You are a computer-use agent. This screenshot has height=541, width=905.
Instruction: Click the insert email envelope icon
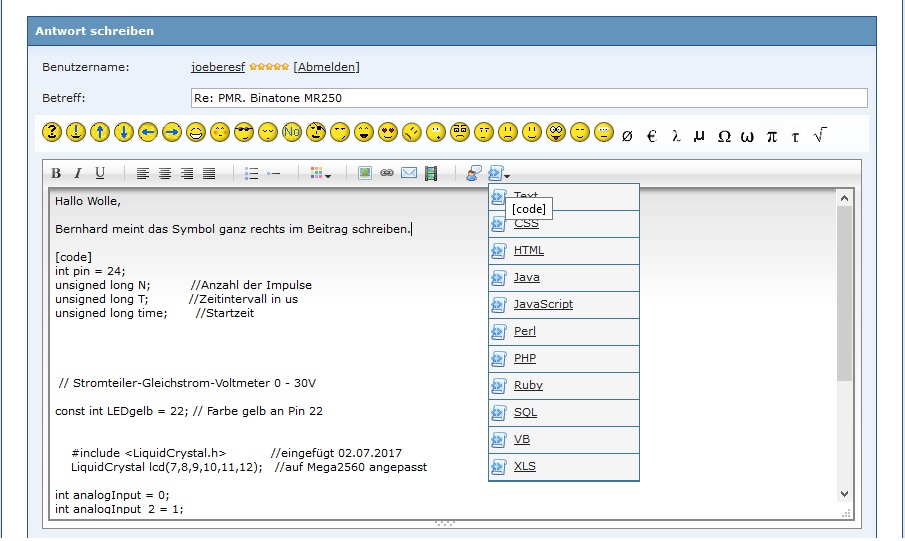(409, 174)
